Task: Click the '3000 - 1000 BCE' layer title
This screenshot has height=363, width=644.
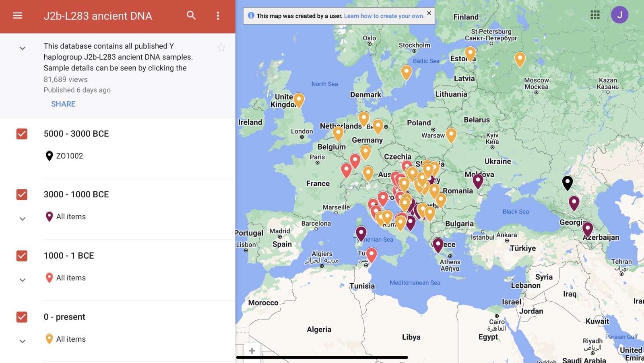Action: pyautogui.click(x=76, y=195)
